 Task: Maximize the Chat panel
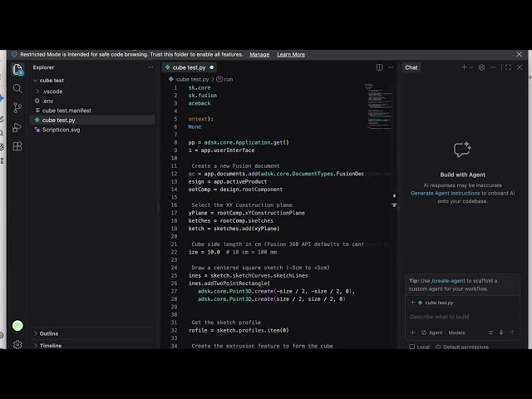tap(508, 67)
